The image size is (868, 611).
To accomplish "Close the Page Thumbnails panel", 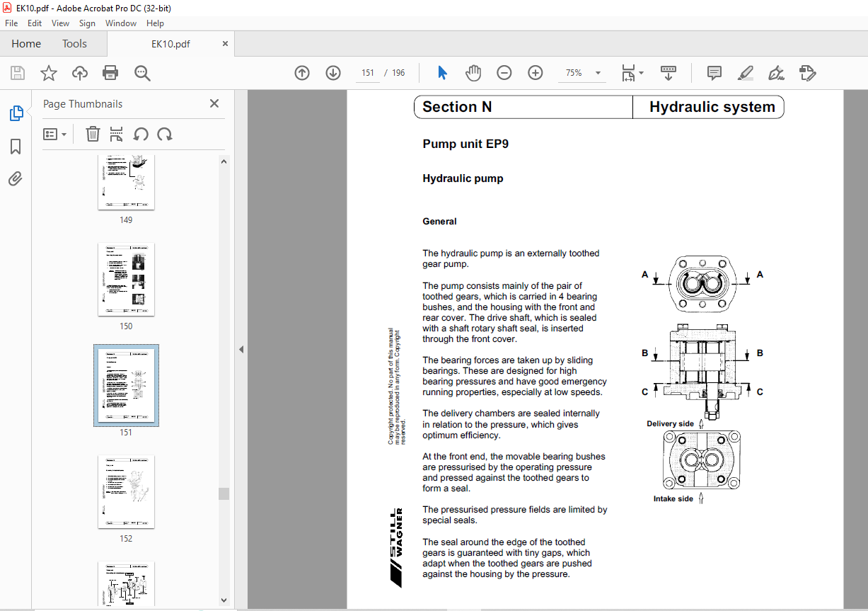I will pyautogui.click(x=214, y=103).
